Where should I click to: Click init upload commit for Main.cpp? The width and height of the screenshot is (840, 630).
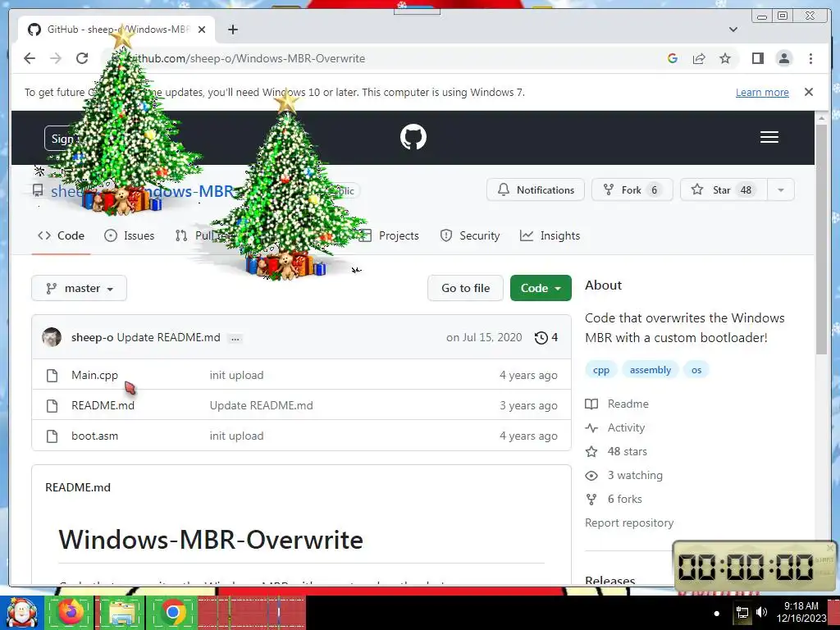tap(237, 375)
